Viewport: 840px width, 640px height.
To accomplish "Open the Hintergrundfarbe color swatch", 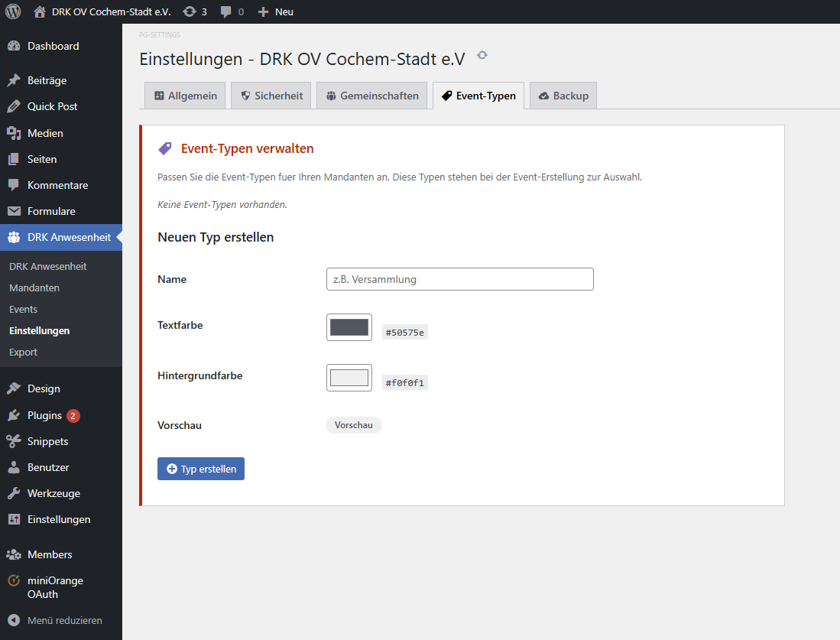I will (349, 378).
